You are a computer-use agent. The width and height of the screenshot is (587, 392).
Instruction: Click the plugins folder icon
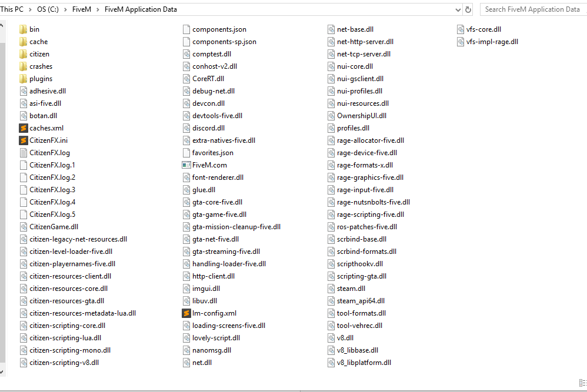point(23,79)
